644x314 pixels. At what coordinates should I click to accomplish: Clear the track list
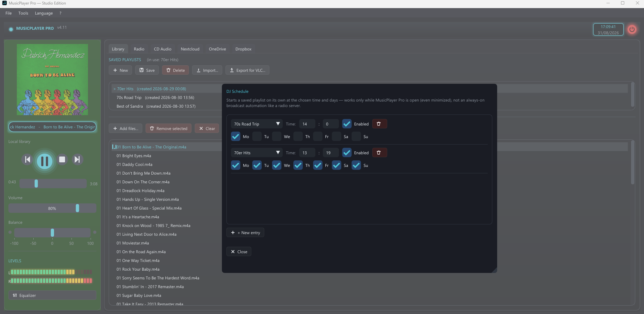pyautogui.click(x=207, y=128)
